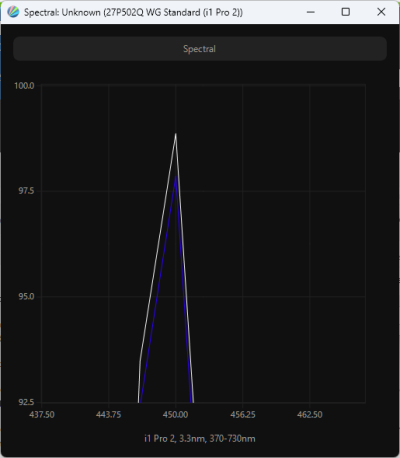Minimize the Spectral window
The height and width of the screenshot is (458, 400).
point(311,12)
